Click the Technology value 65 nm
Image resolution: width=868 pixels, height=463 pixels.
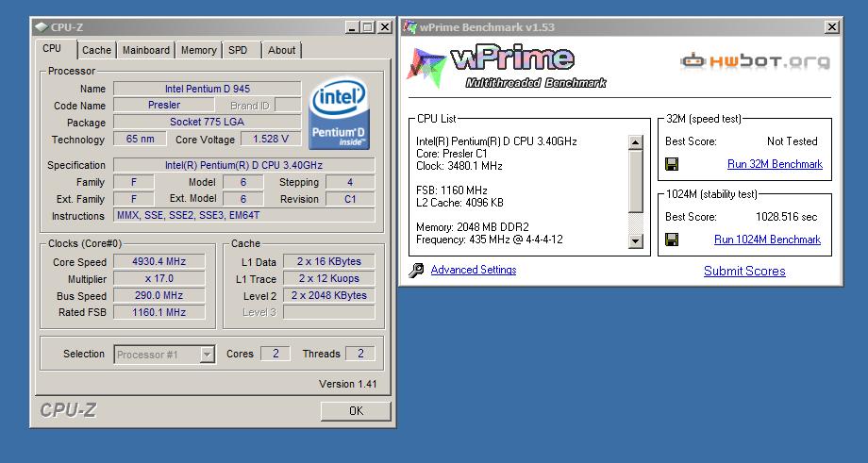pos(140,139)
